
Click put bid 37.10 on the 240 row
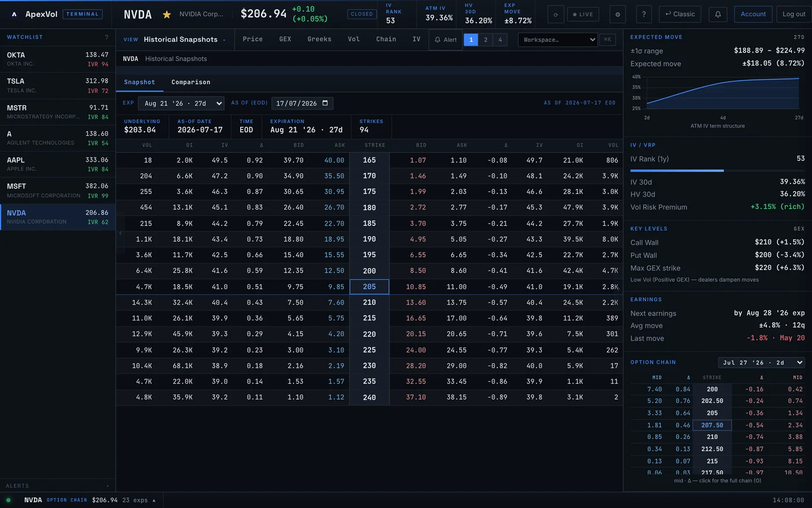[x=416, y=398]
